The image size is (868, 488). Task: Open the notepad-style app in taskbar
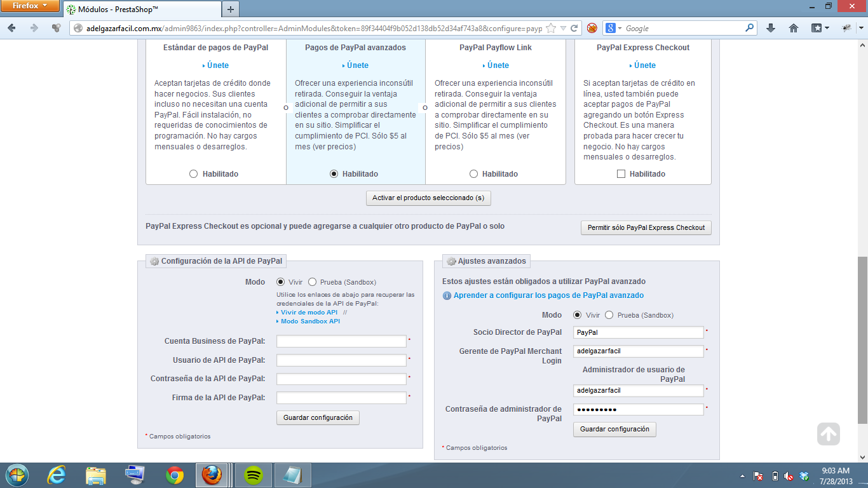293,475
